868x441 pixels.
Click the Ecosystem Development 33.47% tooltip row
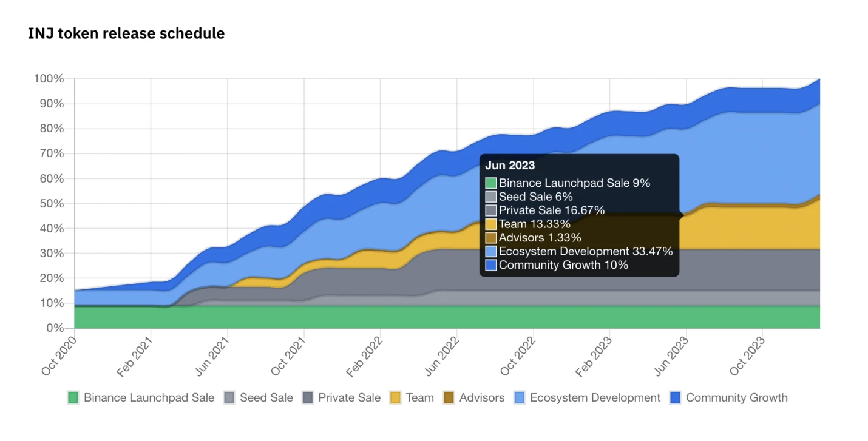586,251
